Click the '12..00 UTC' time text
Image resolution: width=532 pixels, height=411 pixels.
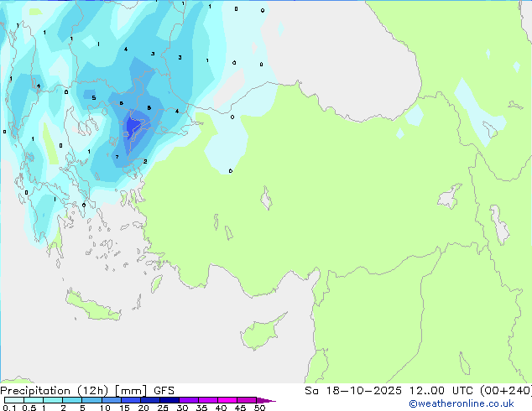442,391
